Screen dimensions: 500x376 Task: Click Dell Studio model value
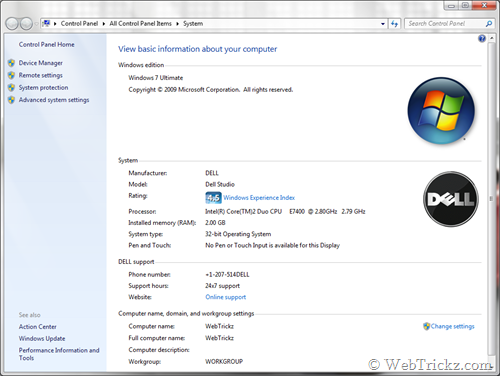220,184
